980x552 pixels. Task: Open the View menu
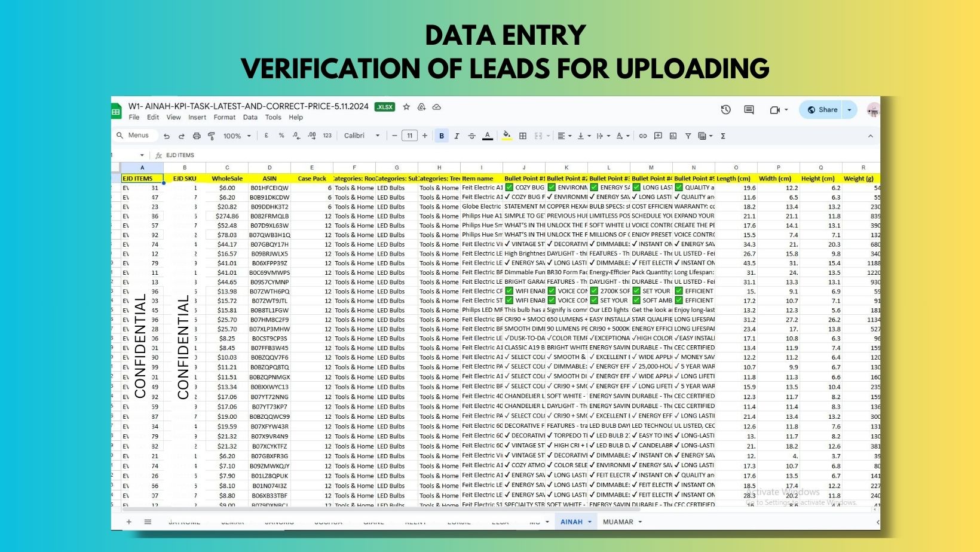[x=173, y=117]
